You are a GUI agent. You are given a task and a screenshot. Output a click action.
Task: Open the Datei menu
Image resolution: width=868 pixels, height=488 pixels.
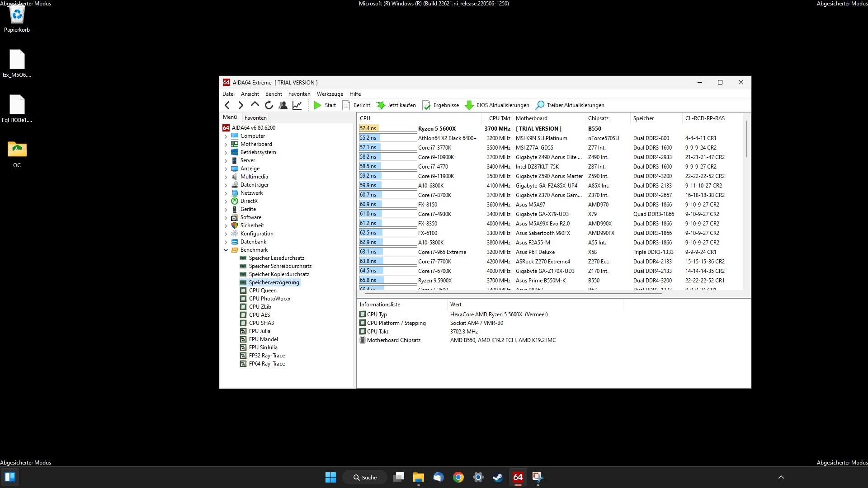228,94
